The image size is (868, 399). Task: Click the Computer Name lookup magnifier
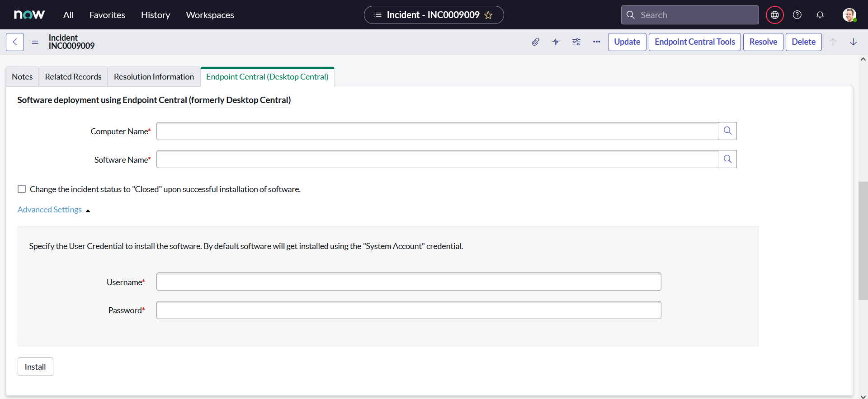(727, 131)
